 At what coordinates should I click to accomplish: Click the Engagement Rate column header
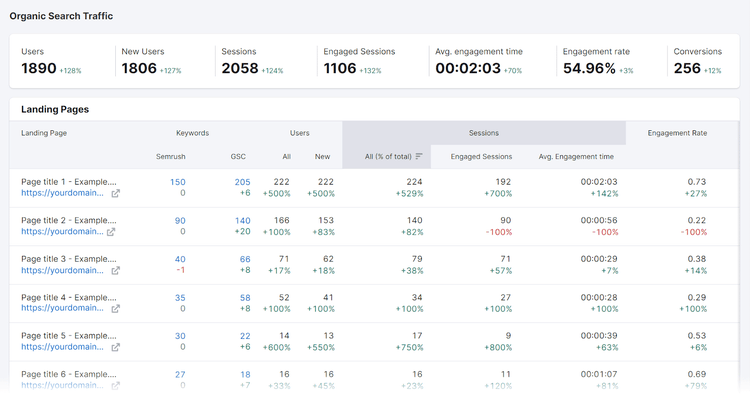click(677, 133)
